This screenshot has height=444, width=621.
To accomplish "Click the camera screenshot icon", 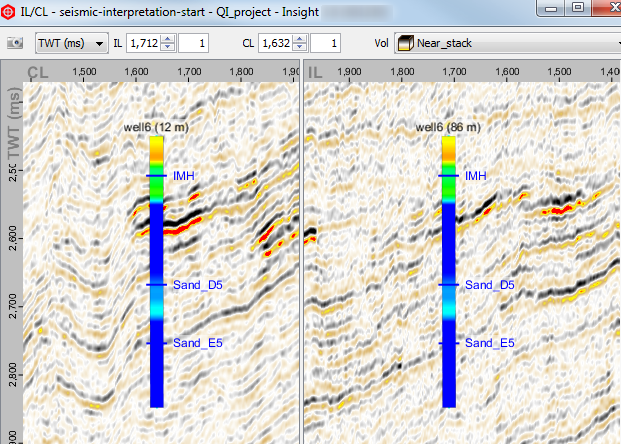I will pyautogui.click(x=15, y=43).
